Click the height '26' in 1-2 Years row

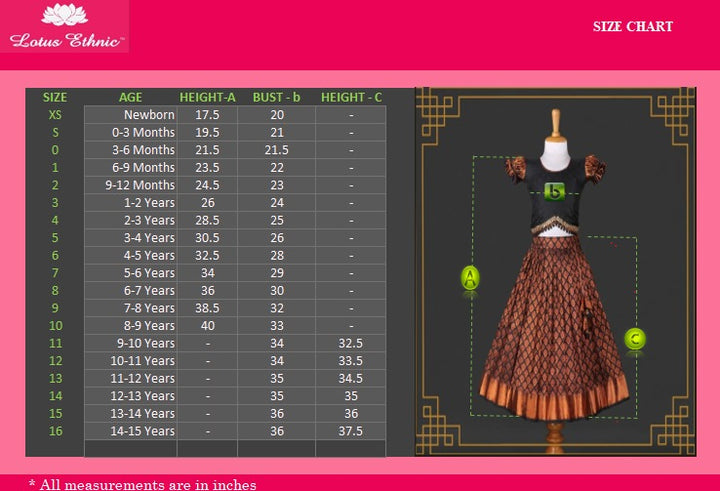(x=208, y=203)
